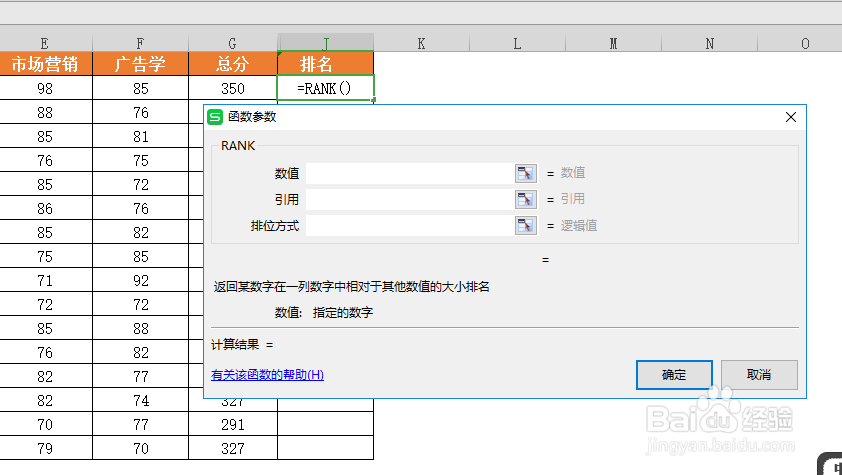The height and width of the screenshot is (475, 842).
Task: Click the 总分 header cell
Action: click(233, 64)
